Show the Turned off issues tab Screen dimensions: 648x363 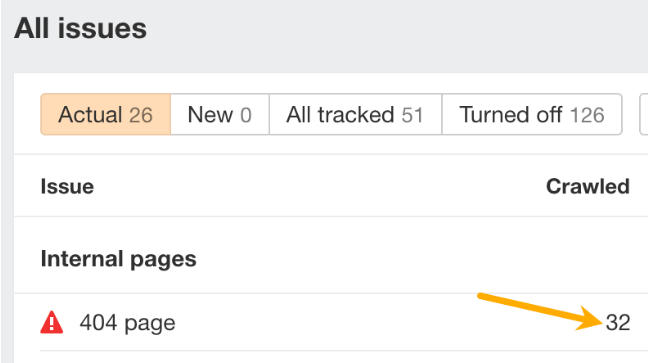click(x=532, y=114)
